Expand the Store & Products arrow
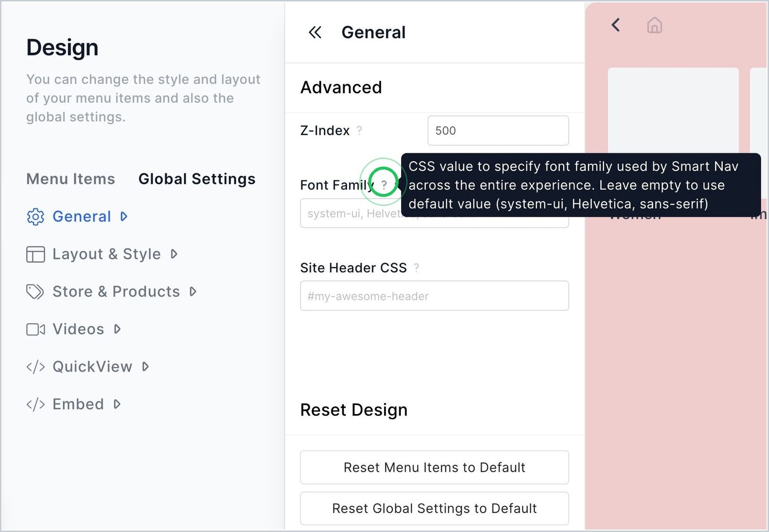The image size is (769, 532). tap(192, 292)
